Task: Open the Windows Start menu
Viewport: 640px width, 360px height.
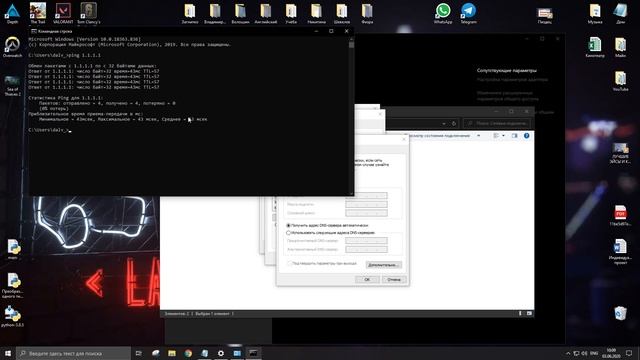Action: pyautogui.click(x=8, y=353)
